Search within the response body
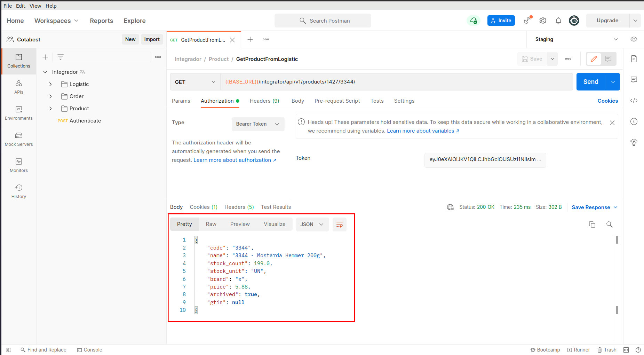The width and height of the screenshot is (644, 355). [609, 224]
